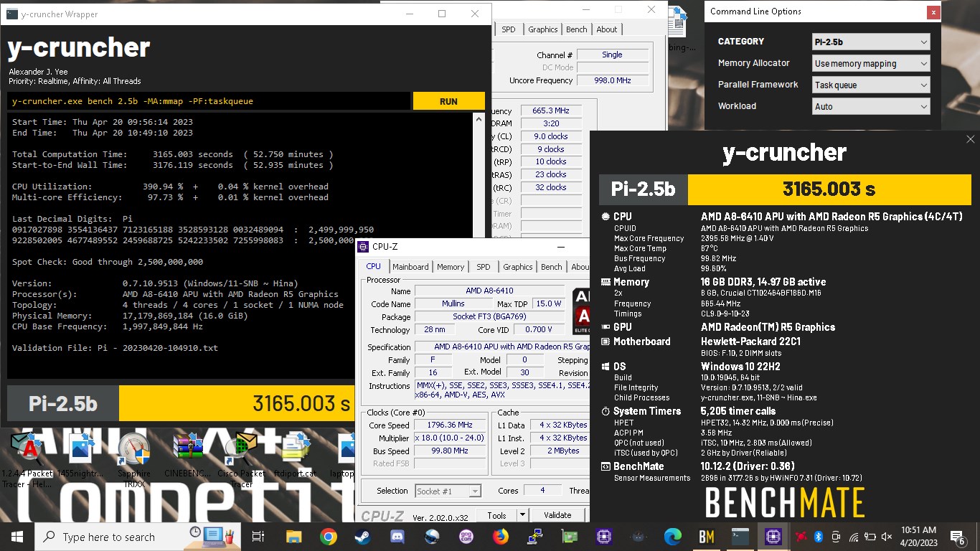Click the 3165.003 s score in y-cruncher Wrapper
The height and width of the screenshot is (551, 980).
pyautogui.click(x=301, y=403)
